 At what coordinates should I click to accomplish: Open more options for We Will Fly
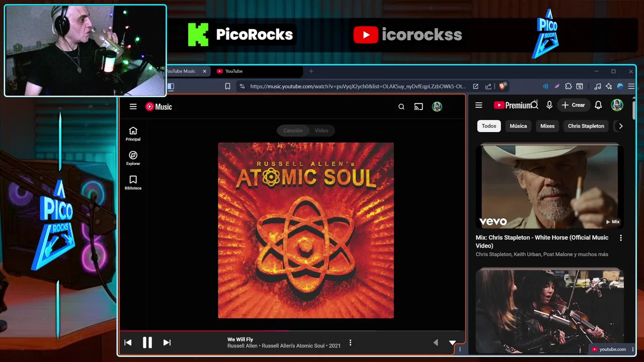point(350,342)
